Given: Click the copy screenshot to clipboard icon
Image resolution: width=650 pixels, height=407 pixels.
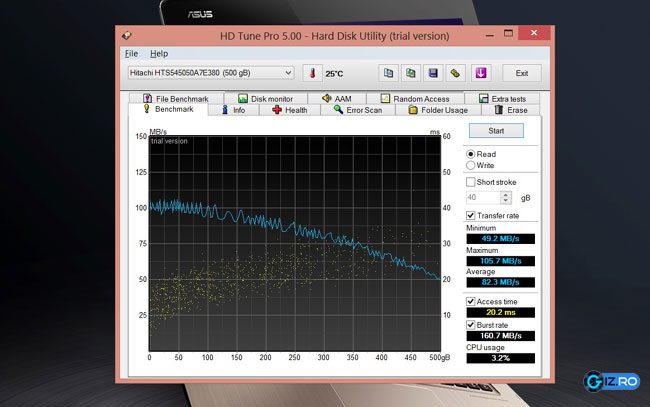Looking at the screenshot, I should point(411,73).
